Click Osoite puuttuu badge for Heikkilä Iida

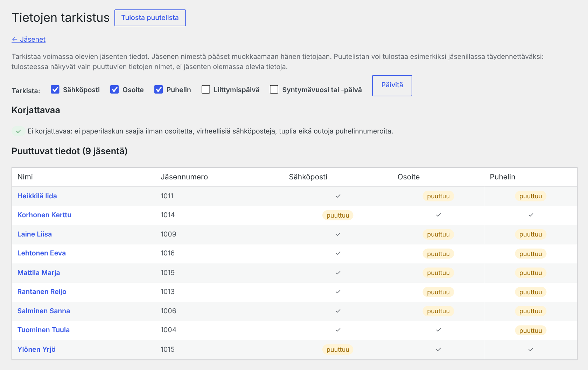pos(438,196)
